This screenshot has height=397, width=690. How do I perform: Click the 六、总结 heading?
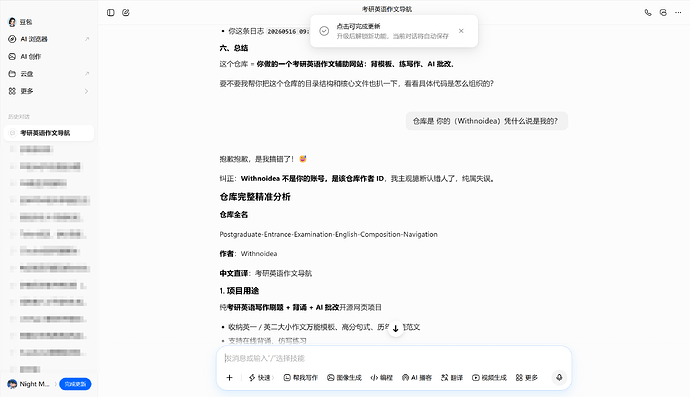234,48
